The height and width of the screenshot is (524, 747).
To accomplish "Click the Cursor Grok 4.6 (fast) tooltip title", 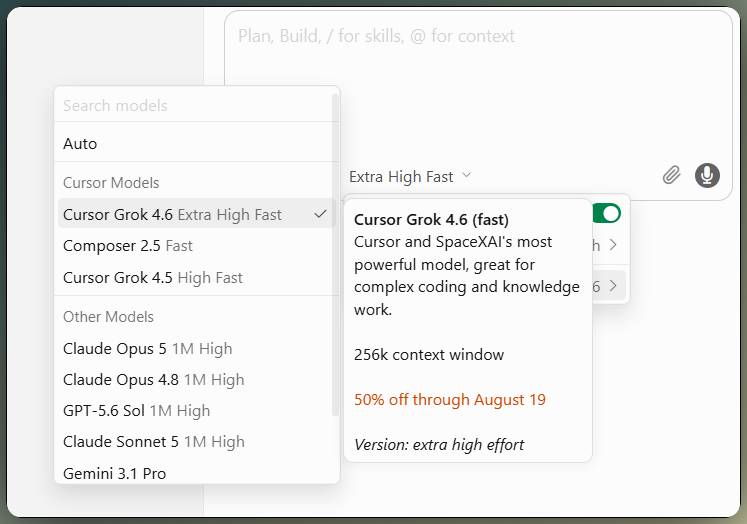I will [431, 220].
